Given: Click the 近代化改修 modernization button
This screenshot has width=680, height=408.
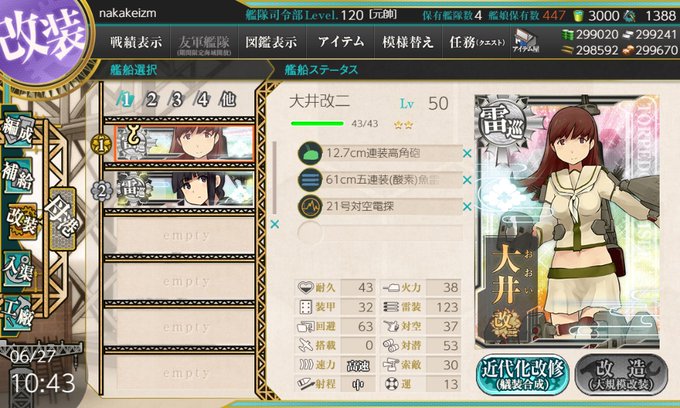Looking at the screenshot, I should click(x=523, y=375).
